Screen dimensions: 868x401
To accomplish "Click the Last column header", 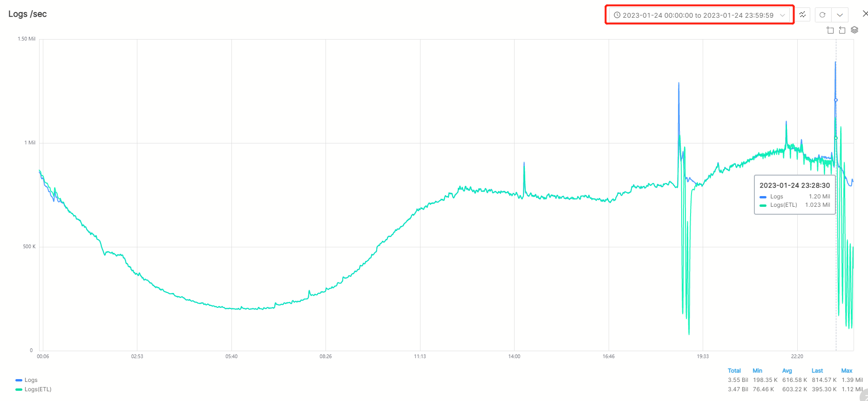I will tap(817, 371).
